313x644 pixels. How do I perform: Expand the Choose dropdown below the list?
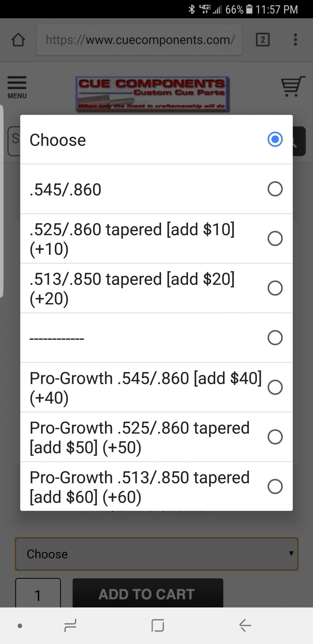(157, 554)
